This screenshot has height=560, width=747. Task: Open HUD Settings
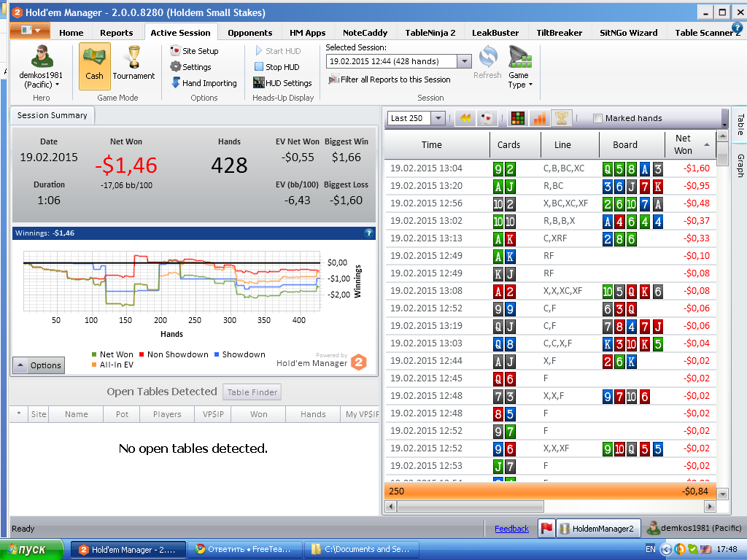tap(282, 83)
